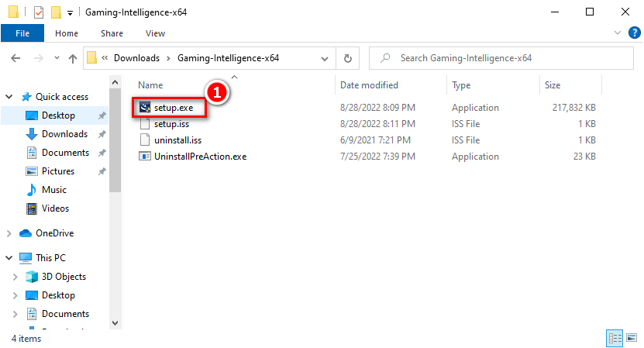Open Pictures folder in sidebar
The image size is (644, 348).
click(x=58, y=171)
